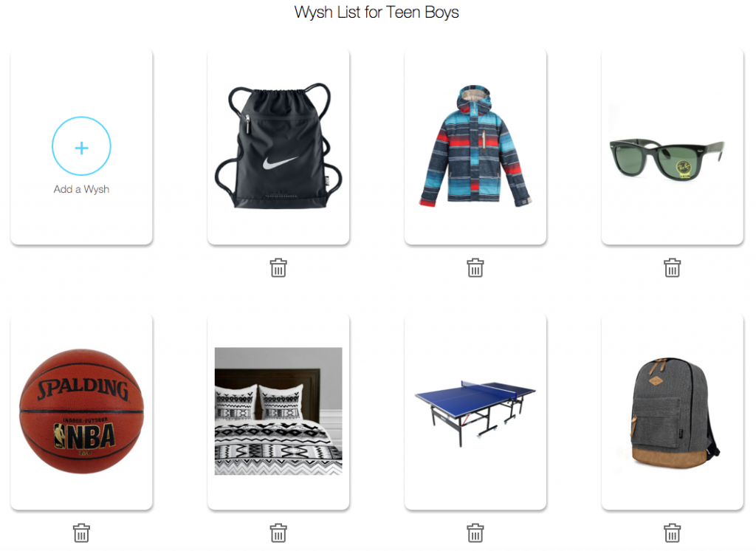
Task: Delete the gray backpack item
Action: pyautogui.click(x=672, y=533)
